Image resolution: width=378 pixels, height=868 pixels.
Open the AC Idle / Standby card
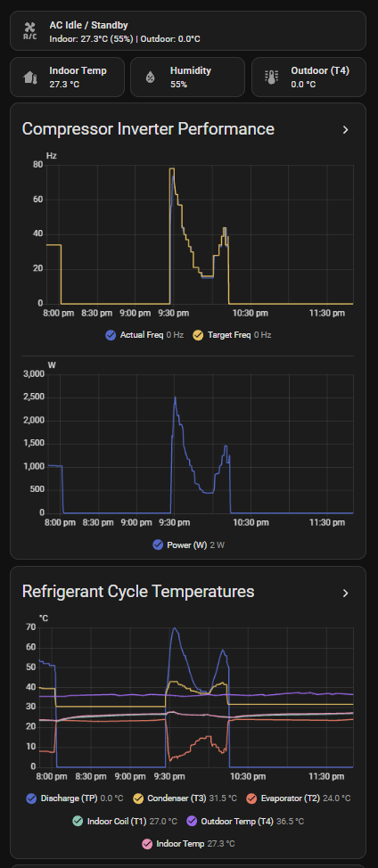point(188,31)
